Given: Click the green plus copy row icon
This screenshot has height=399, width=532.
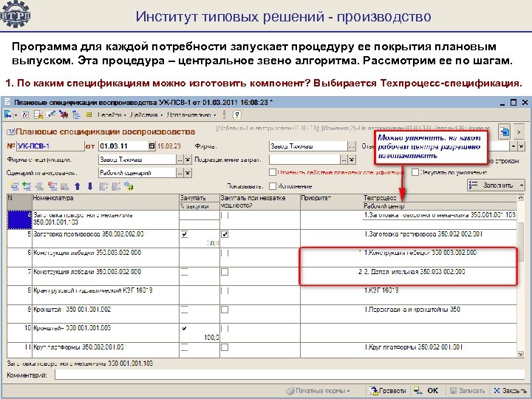Looking at the screenshot, I should [27, 186].
